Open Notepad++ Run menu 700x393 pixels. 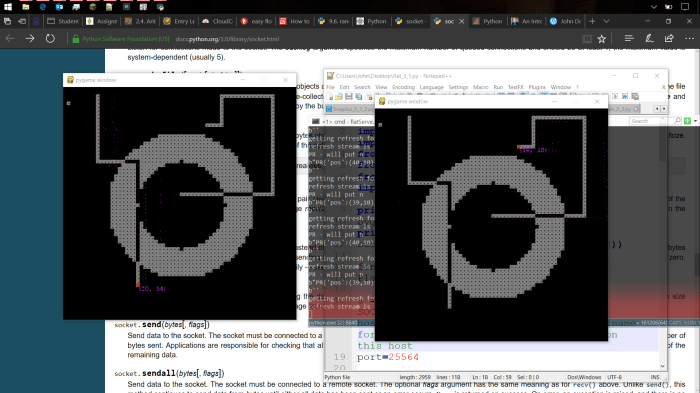click(x=498, y=87)
